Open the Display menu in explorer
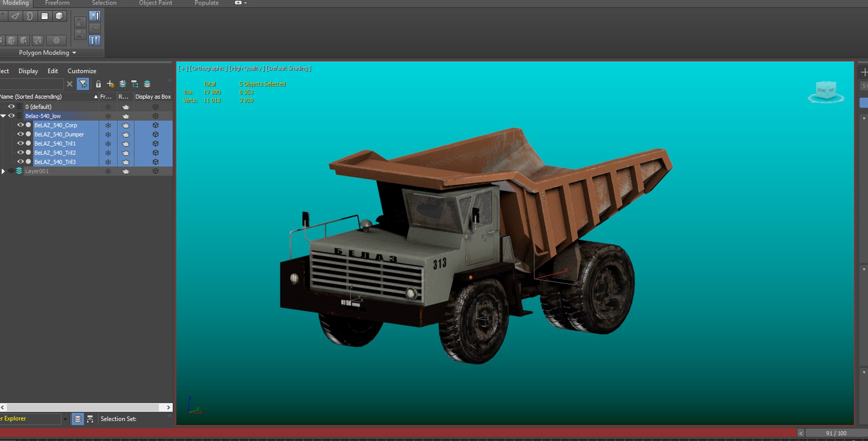Screen dimensions: 868x441 click(28, 71)
